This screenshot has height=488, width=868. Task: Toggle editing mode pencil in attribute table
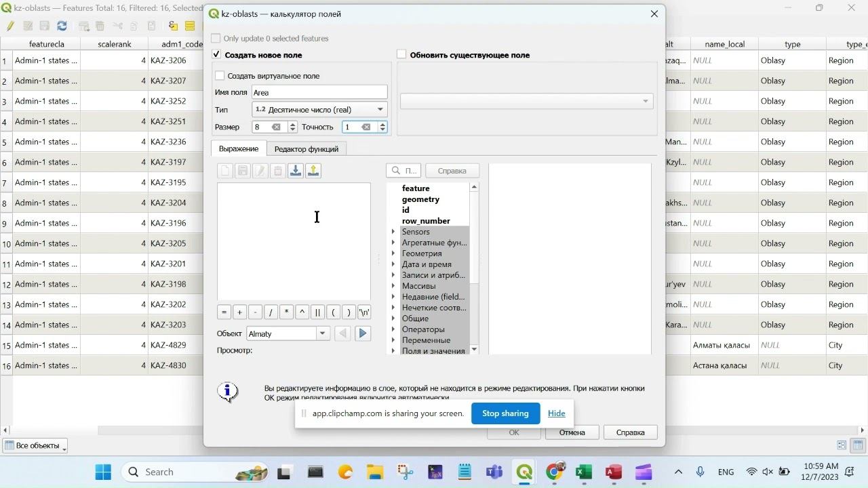point(10,26)
